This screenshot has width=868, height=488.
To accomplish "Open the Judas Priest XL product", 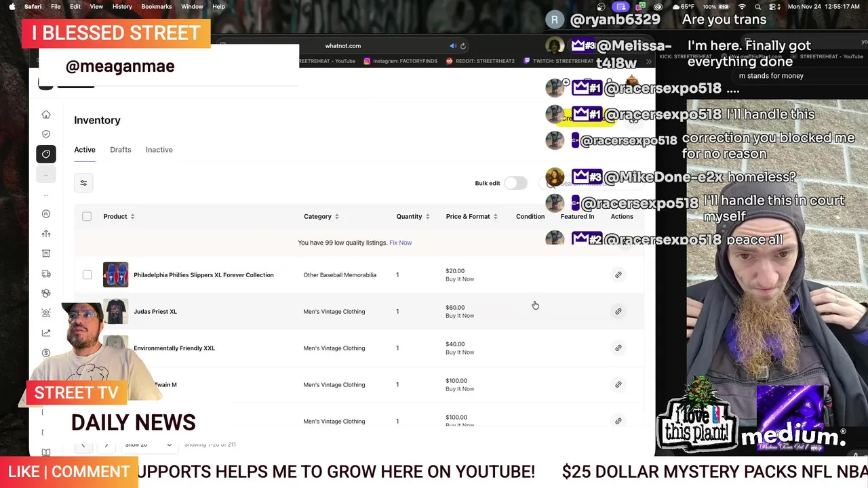I will [155, 312].
